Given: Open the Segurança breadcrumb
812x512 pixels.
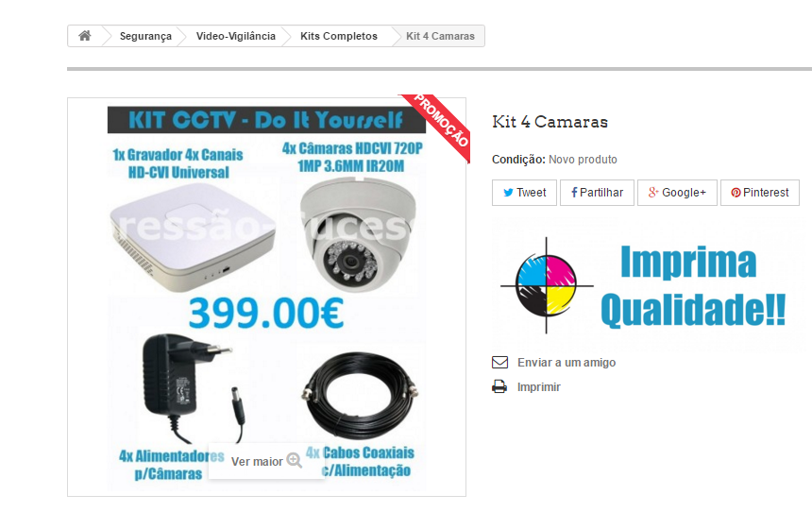Looking at the screenshot, I should click(145, 36).
